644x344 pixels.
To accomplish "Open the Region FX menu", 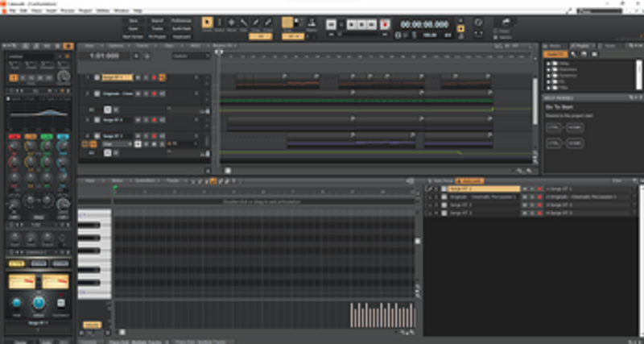I will [224, 46].
